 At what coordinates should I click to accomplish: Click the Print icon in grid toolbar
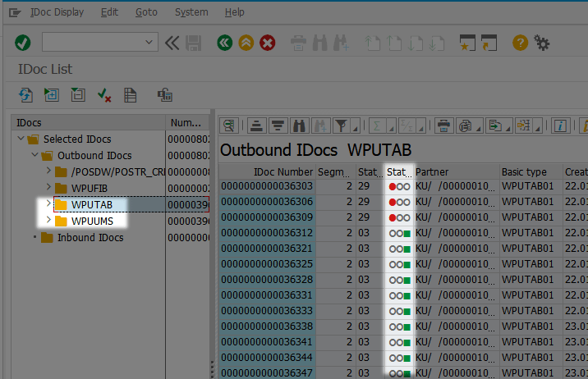click(x=443, y=126)
